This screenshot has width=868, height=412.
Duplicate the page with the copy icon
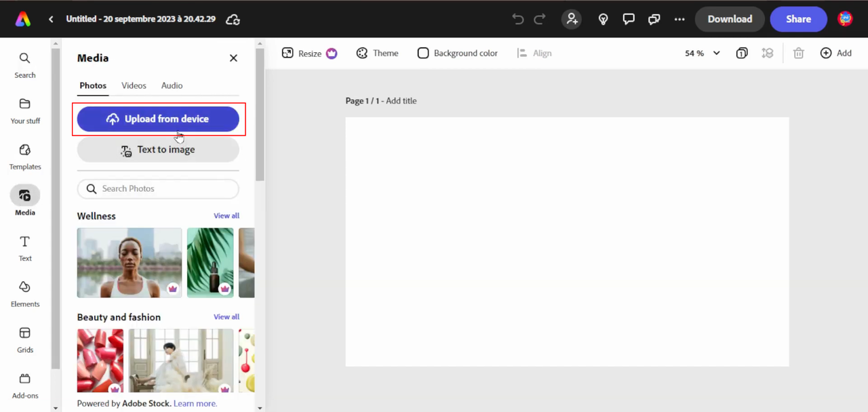click(742, 53)
